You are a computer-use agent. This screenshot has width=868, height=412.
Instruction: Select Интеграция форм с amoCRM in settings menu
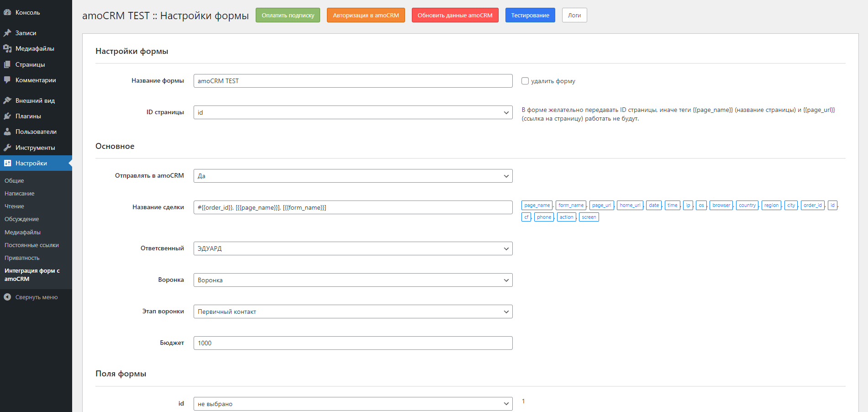click(x=32, y=275)
